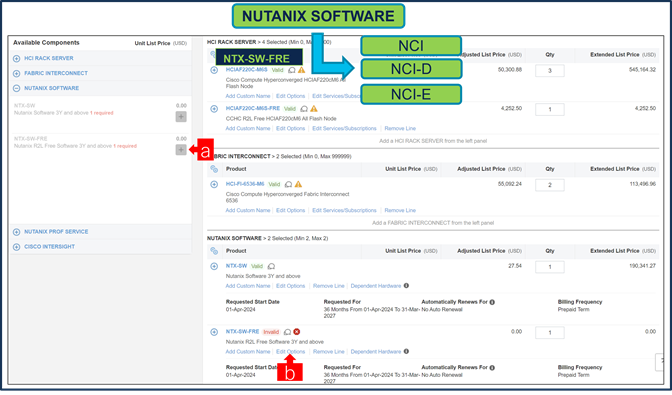Click Remove Line under NTX-SW-FRE
The width and height of the screenshot is (672, 395).
pyautogui.click(x=328, y=352)
